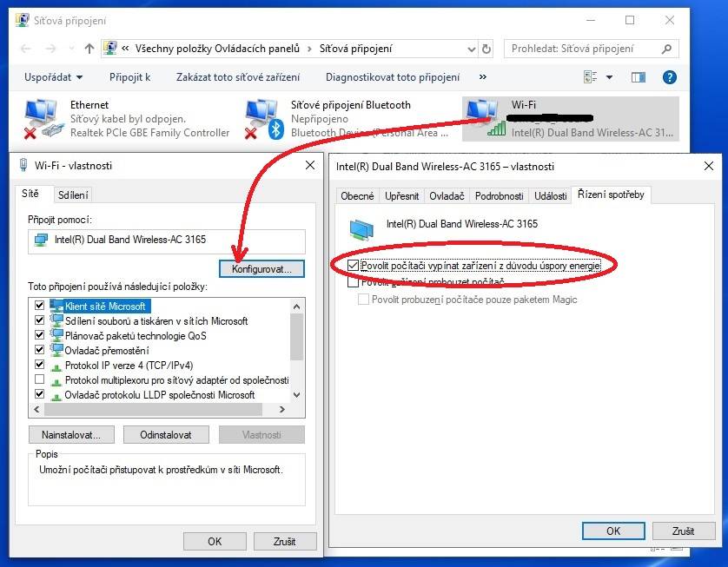
Task: Open hidden breadcrumb path chevron
Action: [x=125, y=49]
